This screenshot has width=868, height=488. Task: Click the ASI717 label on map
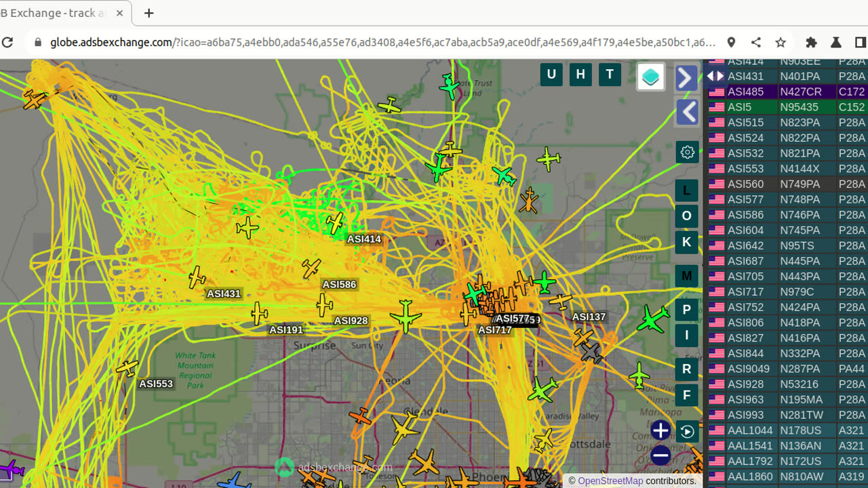coord(495,330)
